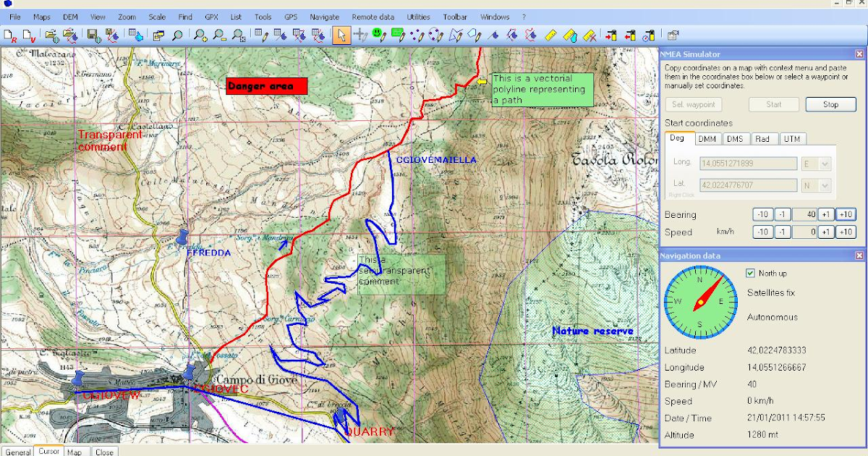Click the new vector map icon (V)
The height and width of the screenshot is (456, 868).
click(29, 34)
